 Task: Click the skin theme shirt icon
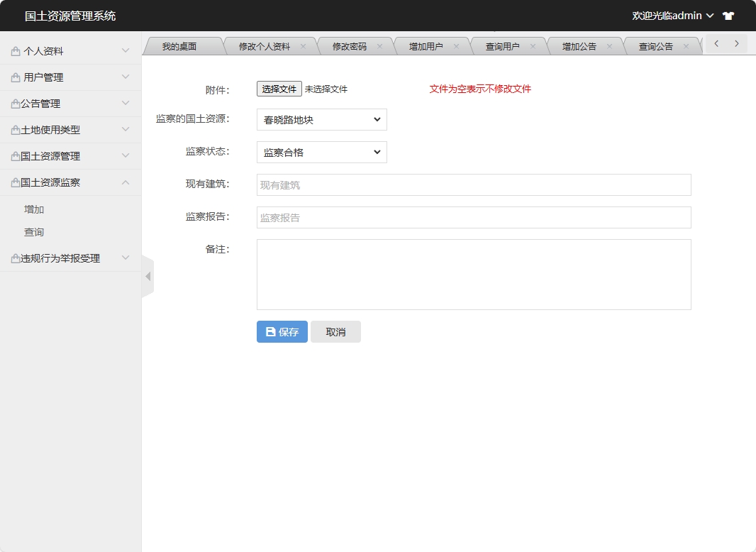[728, 16]
